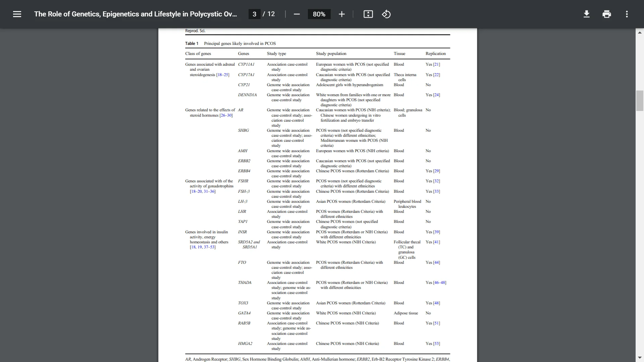Click the total page count '12'
The width and height of the screenshot is (644, 362).
(x=271, y=14)
